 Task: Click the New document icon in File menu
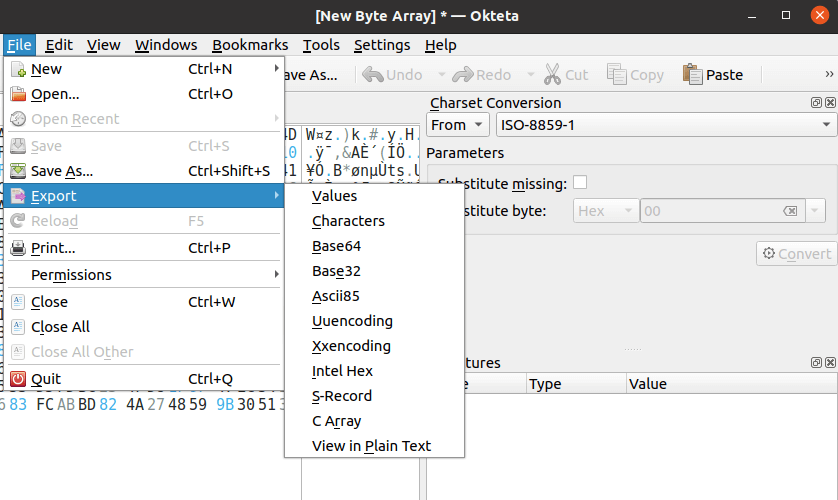coord(18,69)
